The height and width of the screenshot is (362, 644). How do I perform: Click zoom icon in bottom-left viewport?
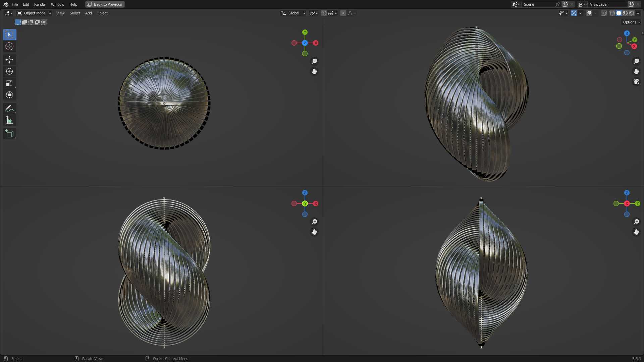(314, 222)
